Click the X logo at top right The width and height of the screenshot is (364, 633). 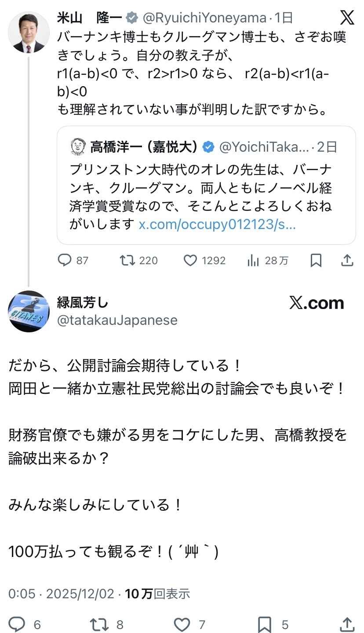pos(347,18)
